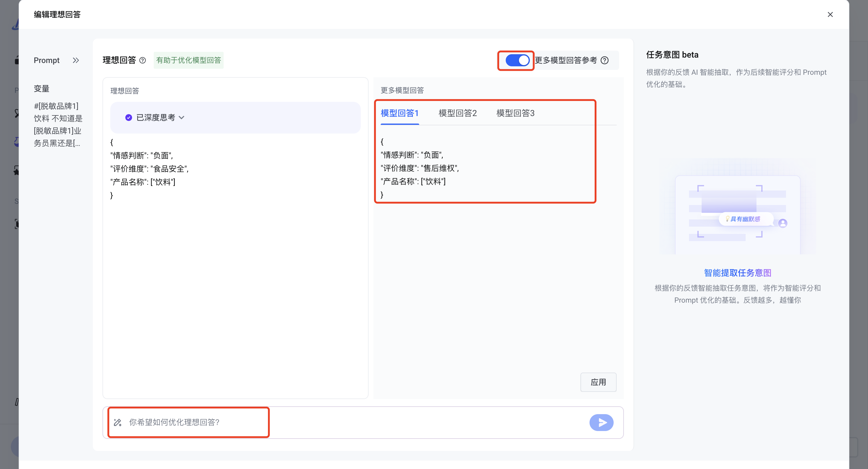The image size is (868, 469).
Task: Expand the 已深度思考 dropdown chevron
Action: point(182,118)
